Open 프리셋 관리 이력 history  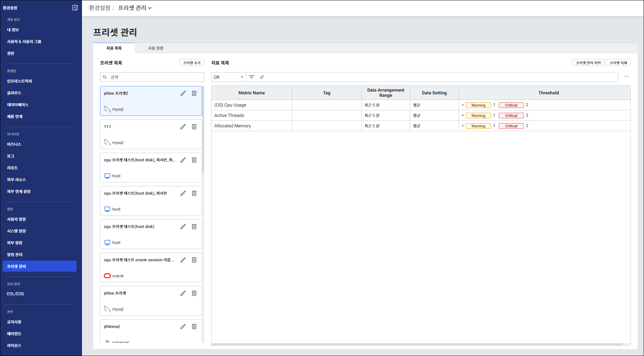(x=588, y=63)
